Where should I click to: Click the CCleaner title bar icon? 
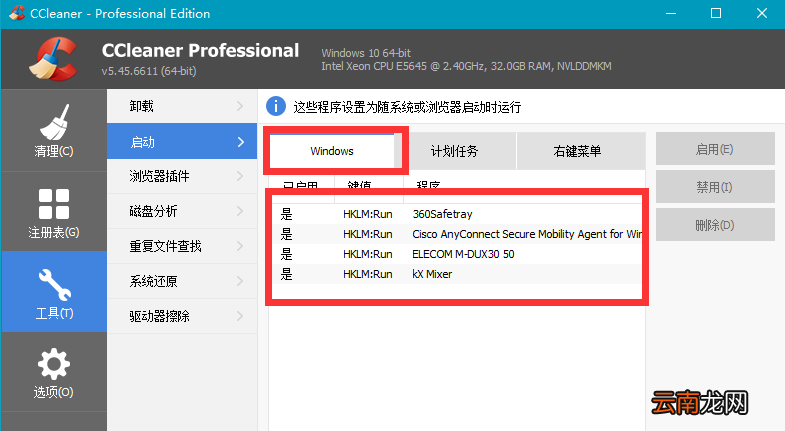pyautogui.click(x=17, y=13)
